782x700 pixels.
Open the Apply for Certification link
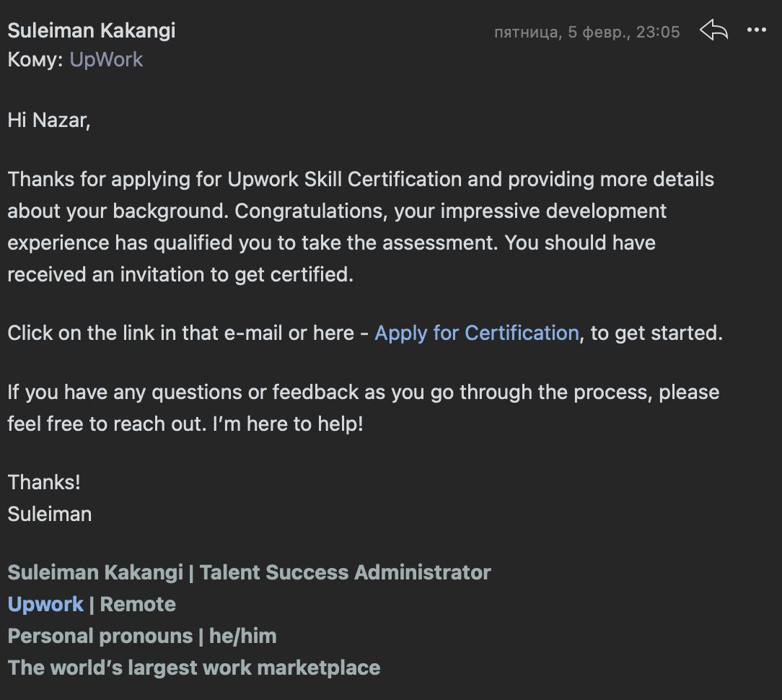[x=477, y=333]
